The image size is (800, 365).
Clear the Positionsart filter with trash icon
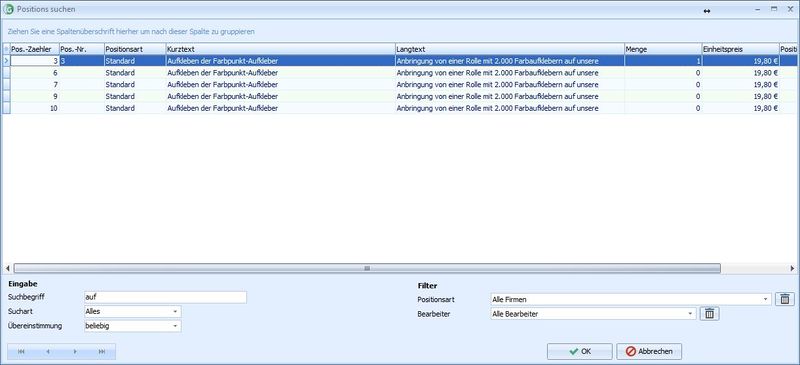785,299
